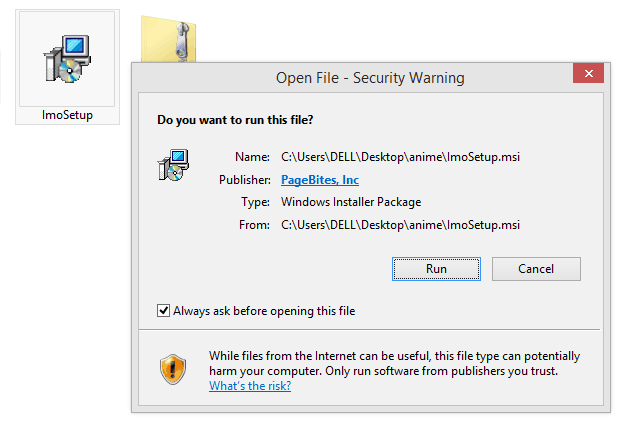Click the 'Type:' label

click(x=255, y=202)
